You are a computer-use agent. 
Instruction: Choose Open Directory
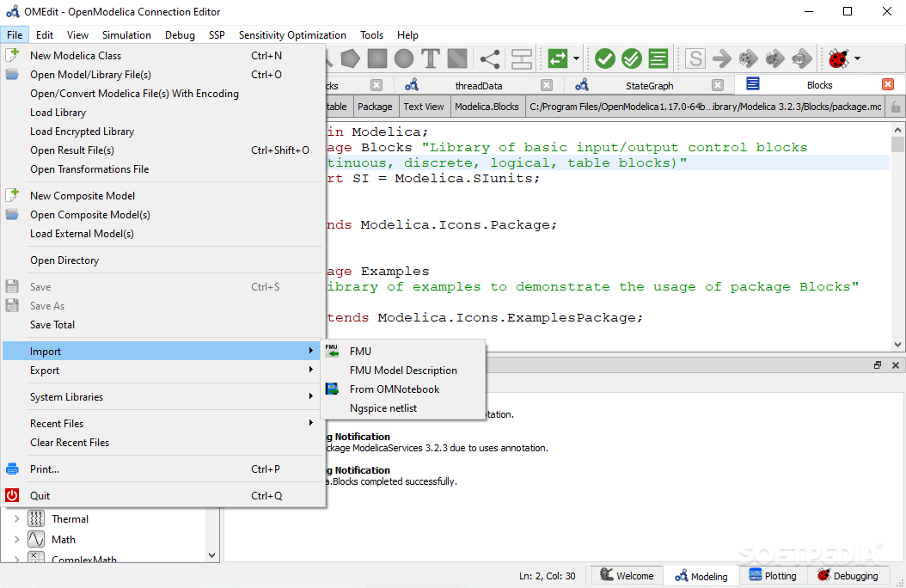[162, 260]
